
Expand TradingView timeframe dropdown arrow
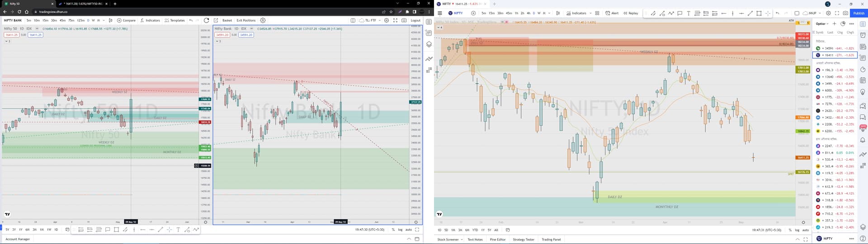pos(549,13)
